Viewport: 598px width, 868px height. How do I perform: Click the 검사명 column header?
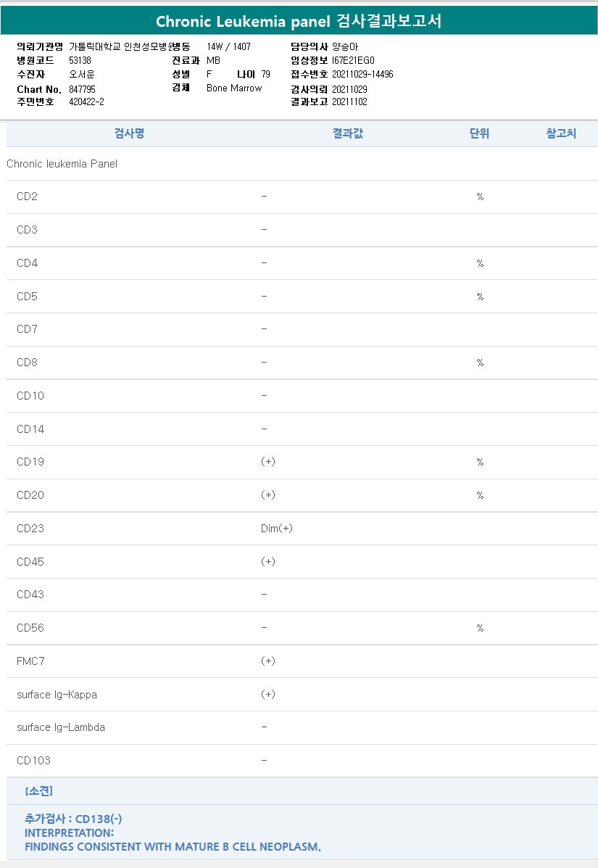click(x=129, y=133)
